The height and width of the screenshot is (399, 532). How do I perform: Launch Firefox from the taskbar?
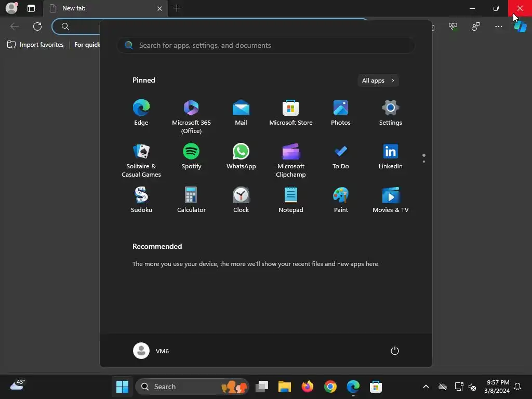(x=308, y=387)
